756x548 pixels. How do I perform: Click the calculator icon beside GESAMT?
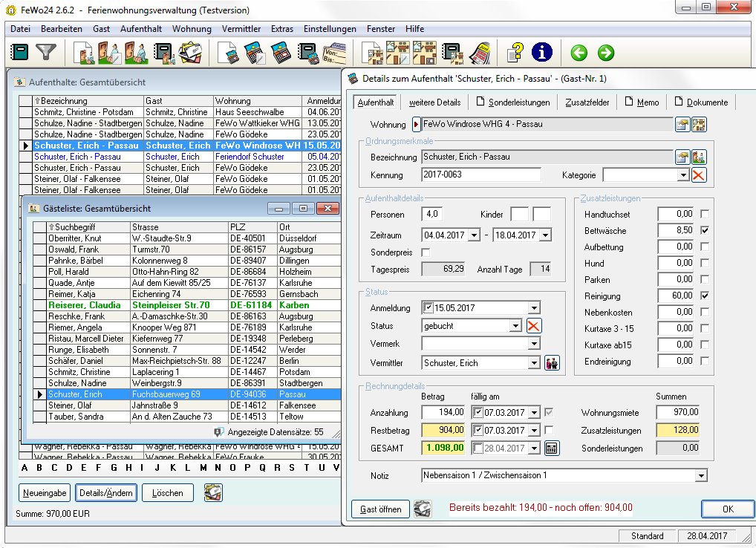pos(551,448)
